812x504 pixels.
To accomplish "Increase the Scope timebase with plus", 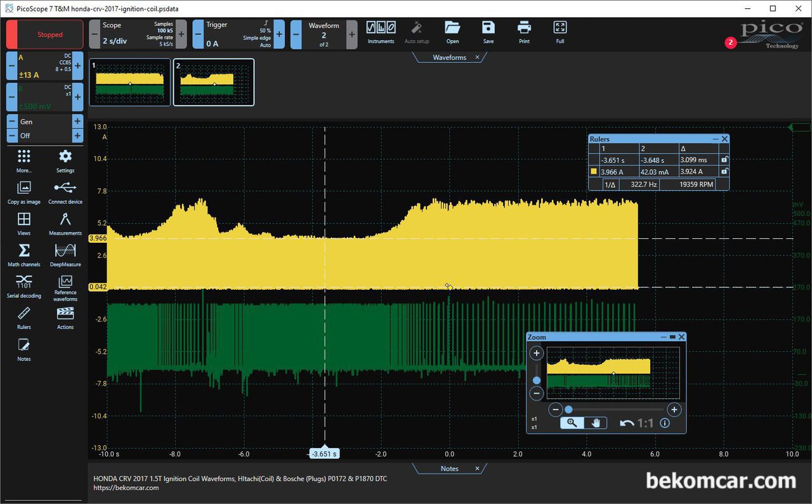I will (x=181, y=34).
